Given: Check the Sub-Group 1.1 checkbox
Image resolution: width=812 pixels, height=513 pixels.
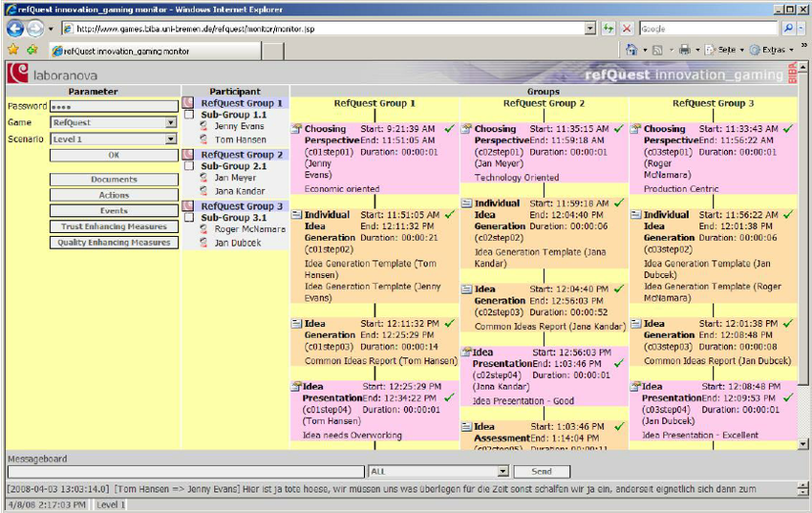Looking at the screenshot, I should [188, 115].
